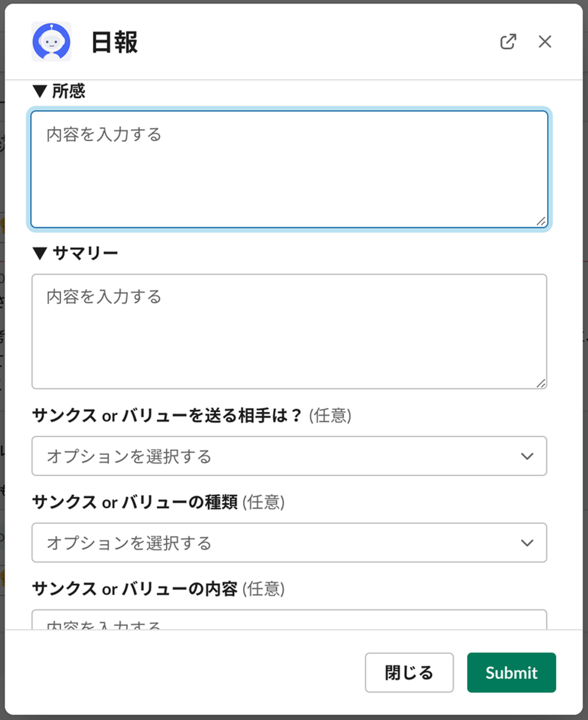Image resolution: width=588 pixels, height=720 pixels.
Task: Close the 日報 dialog with the X icon
Action: coord(545,42)
